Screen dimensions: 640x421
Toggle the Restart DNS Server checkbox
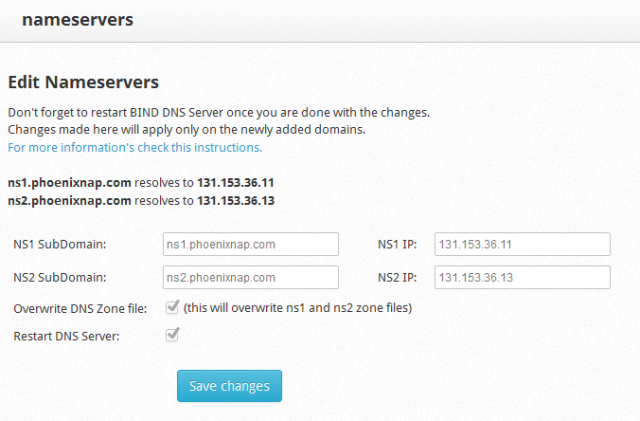click(x=172, y=334)
